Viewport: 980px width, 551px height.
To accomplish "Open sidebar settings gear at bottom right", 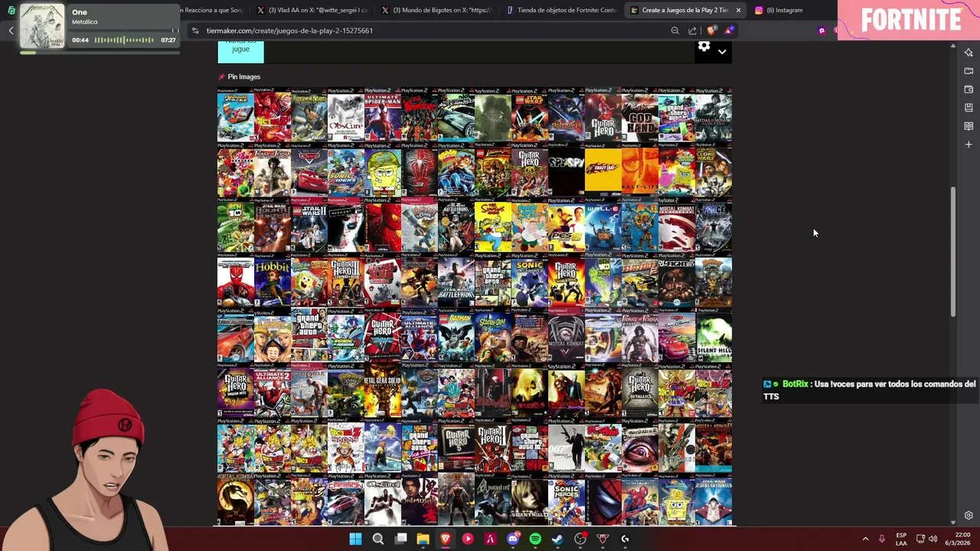I will [x=969, y=516].
